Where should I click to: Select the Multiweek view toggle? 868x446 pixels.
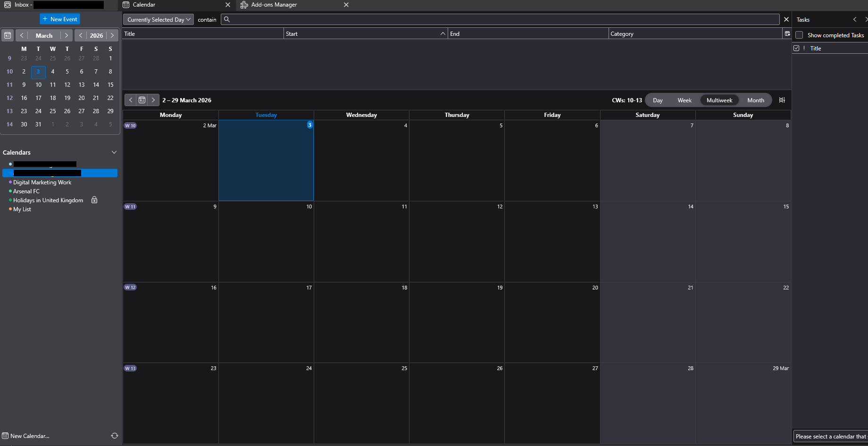coord(719,100)
